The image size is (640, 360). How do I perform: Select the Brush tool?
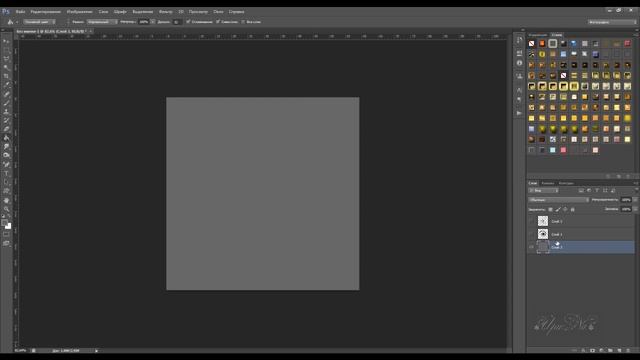click(x=7, y=102)
